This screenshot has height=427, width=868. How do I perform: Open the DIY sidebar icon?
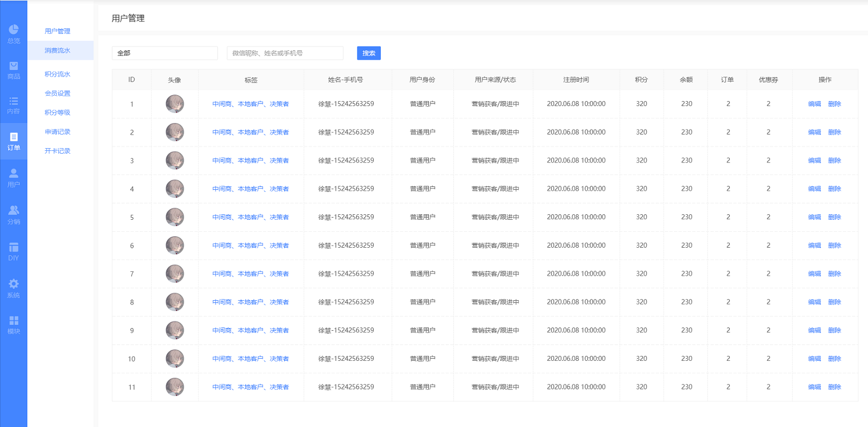(14, 251)
